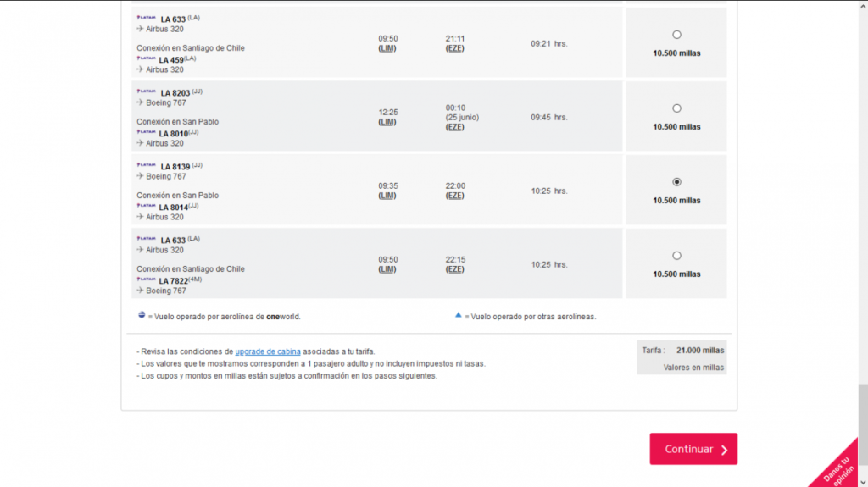The height and width of the screenshot is (487, 868).
Task: Click LATAM logo next to LA 8139
Action: coord(146,165)
